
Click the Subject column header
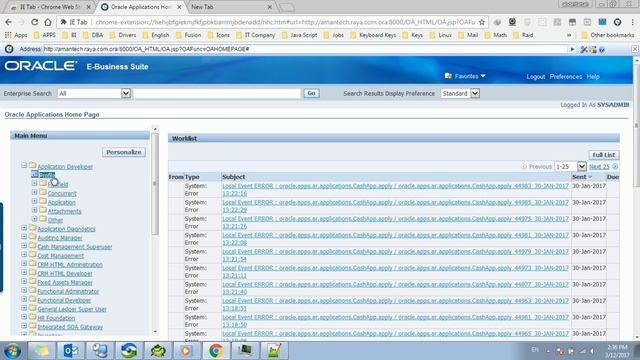click(233, 177)
